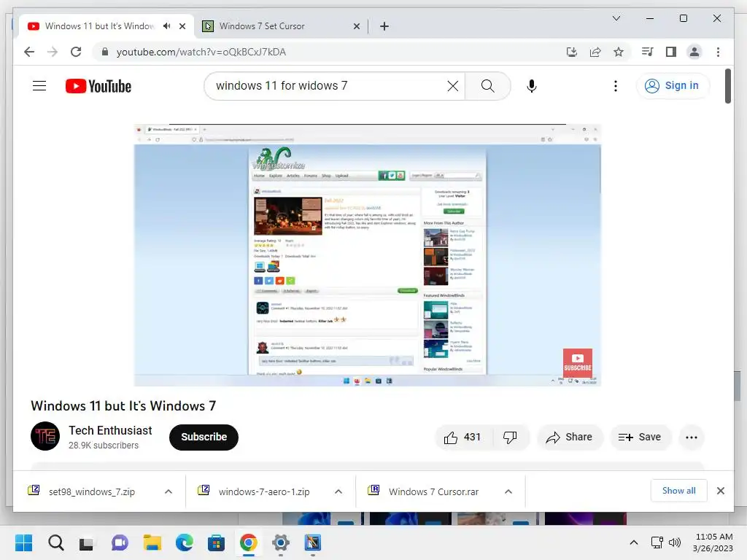Open the network icon in system tray
The width and height of the screenshot is (747, 560).
pyautogui.click(x=657, y=542)
